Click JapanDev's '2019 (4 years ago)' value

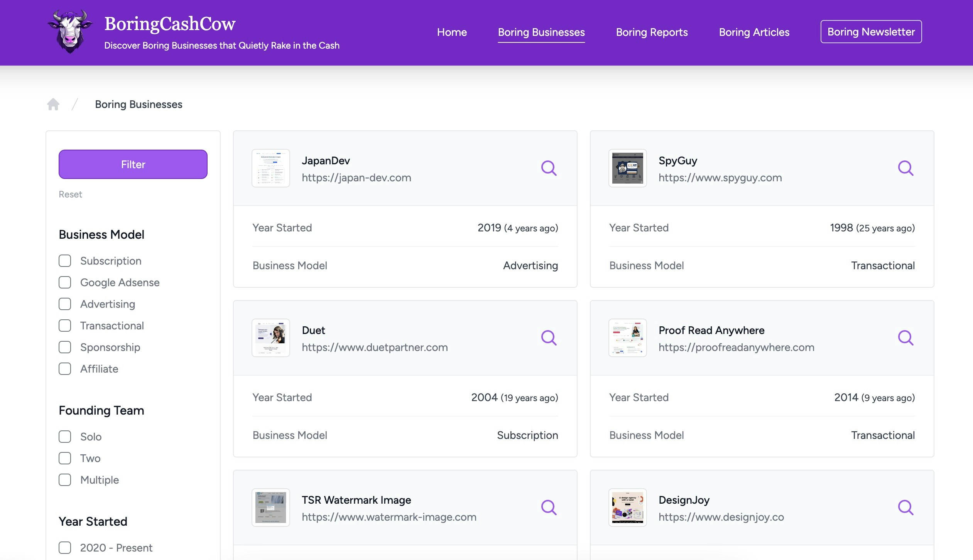click(518, 228)
